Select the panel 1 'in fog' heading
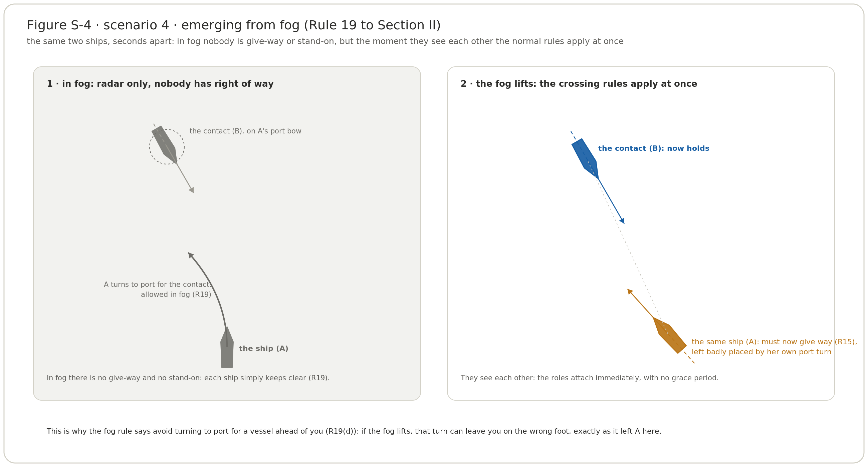Viewport: 868px width, 467px height. tap(160, 84)
